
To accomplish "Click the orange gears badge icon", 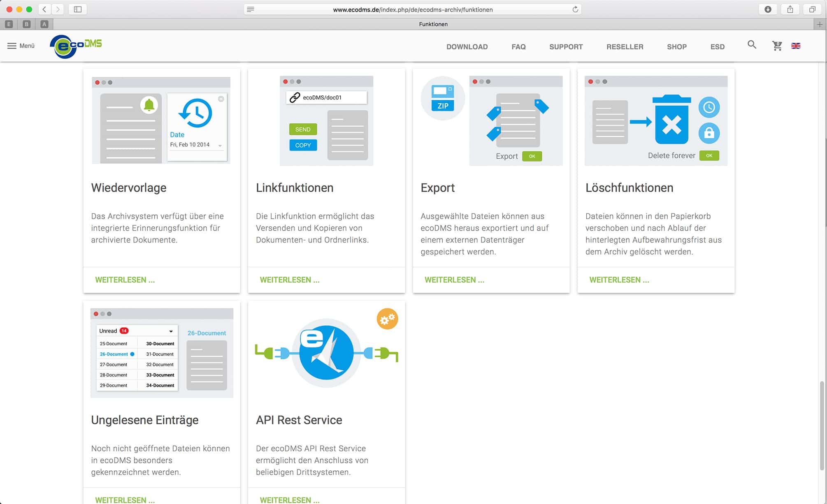I will click(x=387, y=319).
